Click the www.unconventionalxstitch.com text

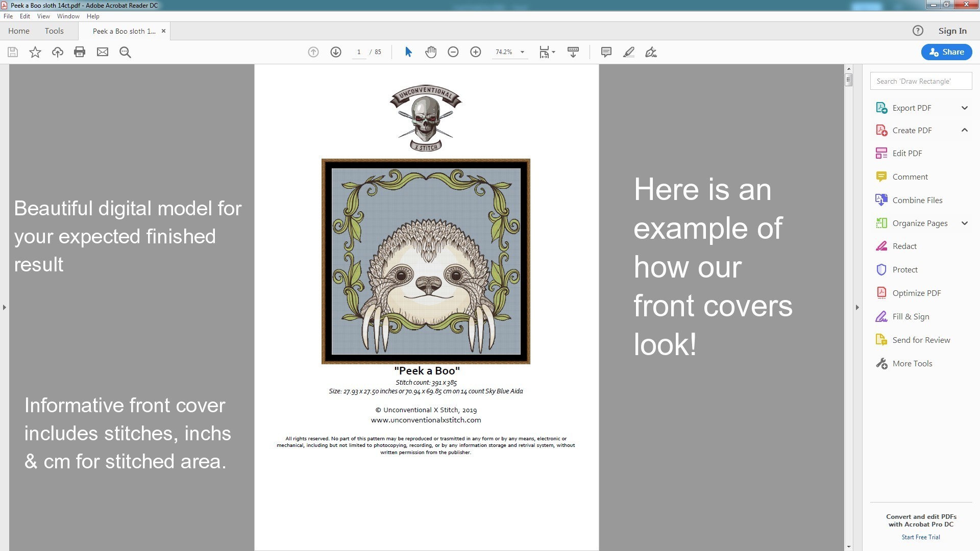[x=426, y=420]
